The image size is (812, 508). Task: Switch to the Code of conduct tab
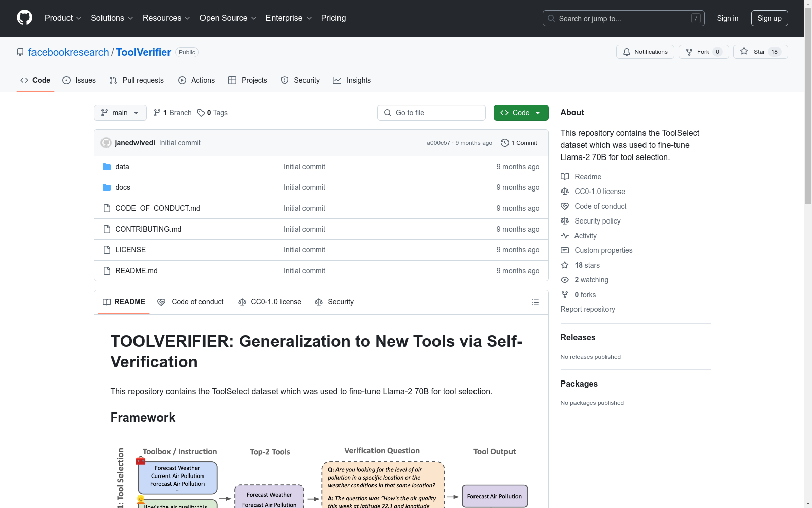[190, 302]
